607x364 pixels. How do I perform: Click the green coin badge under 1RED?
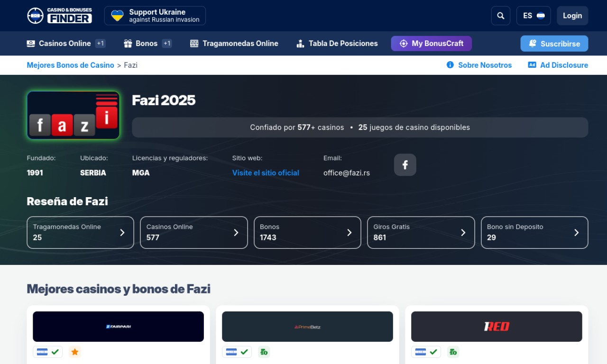(453, 352)
